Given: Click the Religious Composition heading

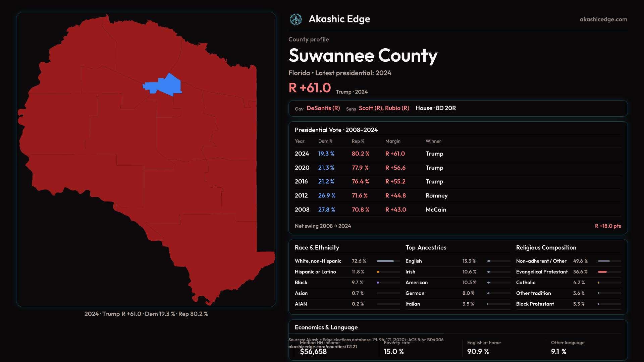Looking at the screenshot, I should [546, 248].
